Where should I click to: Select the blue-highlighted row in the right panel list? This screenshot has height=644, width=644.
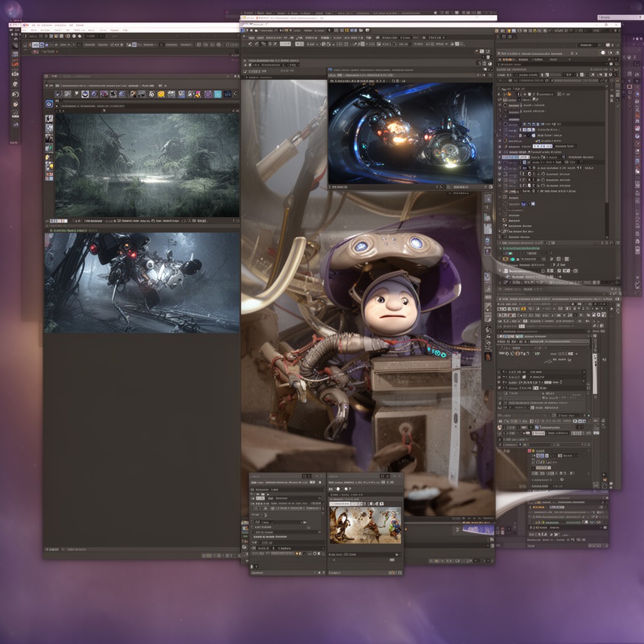click(515, 157)
